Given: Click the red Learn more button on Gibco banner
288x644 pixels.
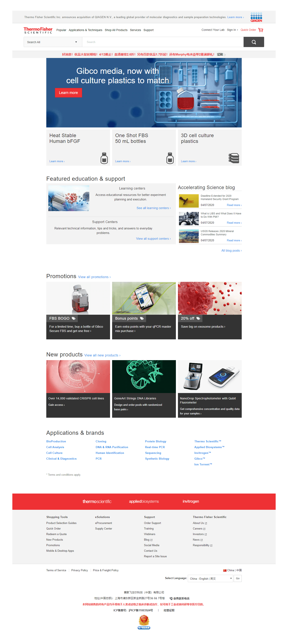Looking at the screenshot, I should click(x=68, y=93).
